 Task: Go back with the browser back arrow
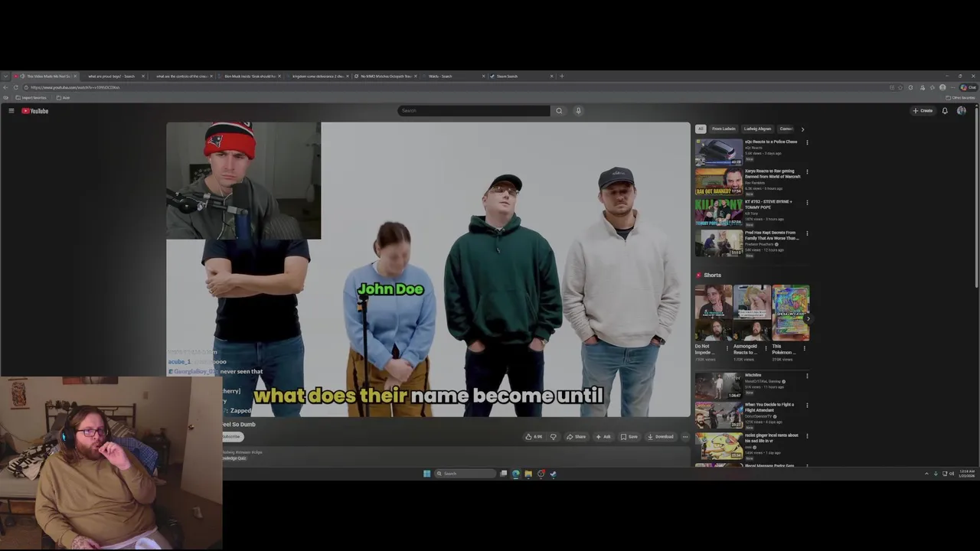[6, 87]
